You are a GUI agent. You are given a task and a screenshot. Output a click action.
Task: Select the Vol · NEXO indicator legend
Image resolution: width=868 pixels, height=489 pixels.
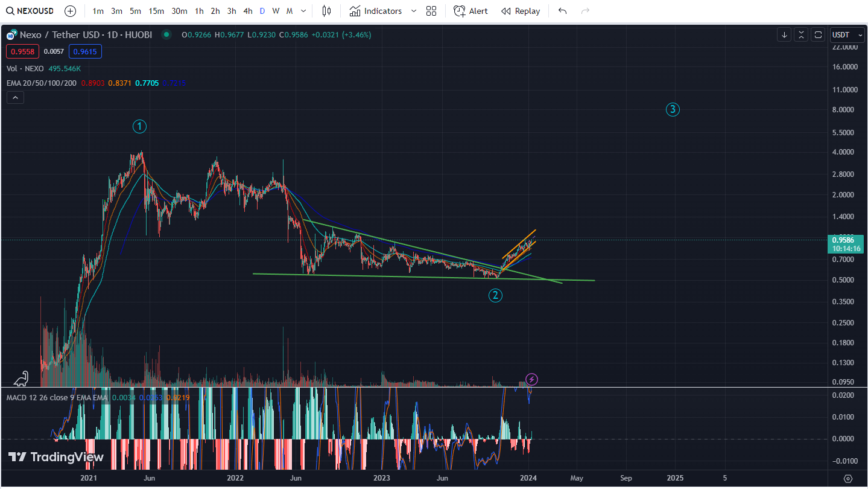(25, 69)
